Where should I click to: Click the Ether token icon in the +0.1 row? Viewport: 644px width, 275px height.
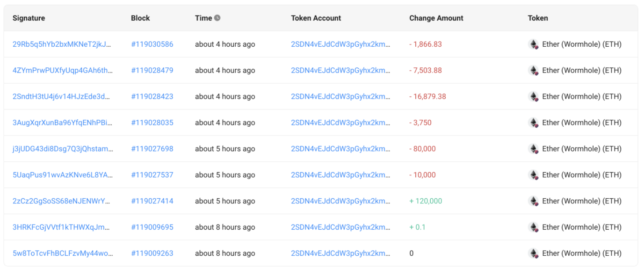click(x=533, y=228)
